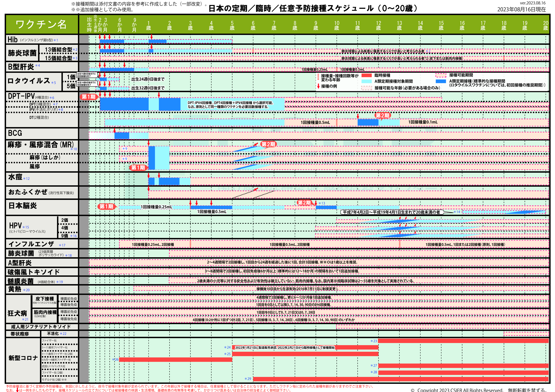Click the 破傷風トキソイド row label
This screenshot has width=555, height=392.
[x=34, y=272]
